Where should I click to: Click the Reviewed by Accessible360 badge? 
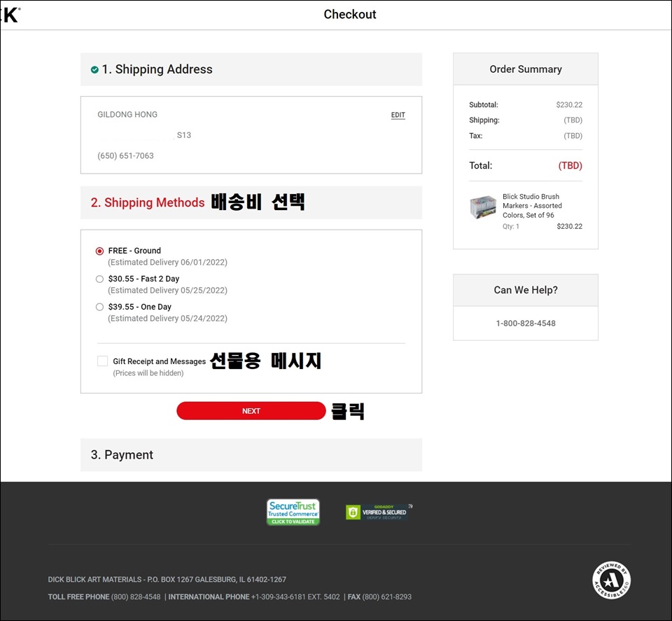pos(612,580)
